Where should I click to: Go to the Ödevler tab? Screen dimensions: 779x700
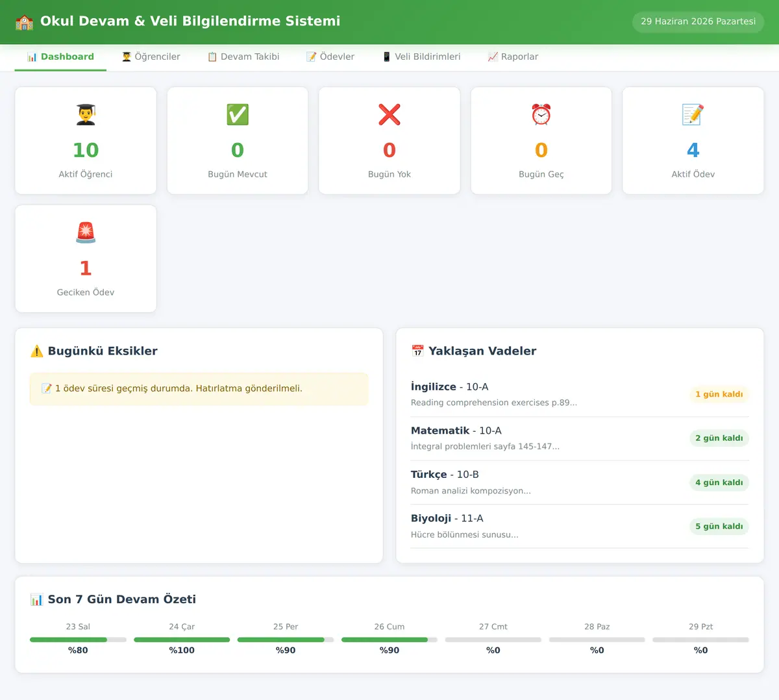[330, 57]
